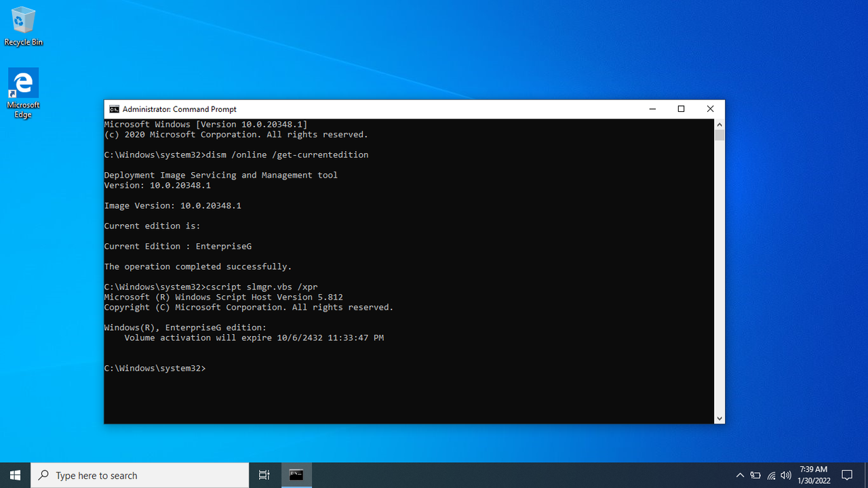Viewport: 868px width, 488px height.
Task: Click 'Copyright (C) Microsoft Corporation' line
Action: [x=249, y=307]
